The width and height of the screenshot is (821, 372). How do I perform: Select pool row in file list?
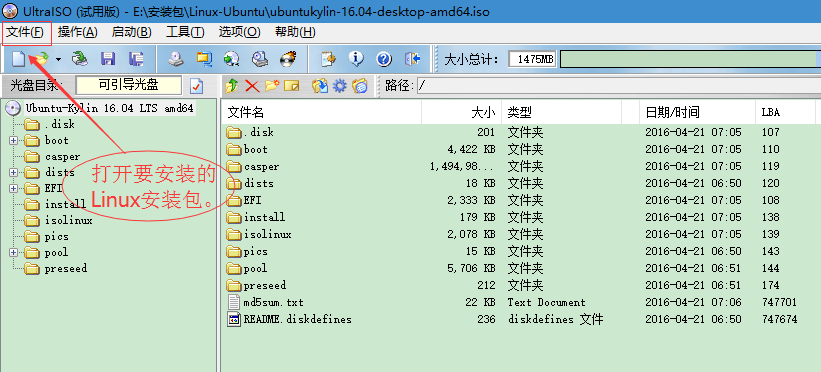[518, 268]
